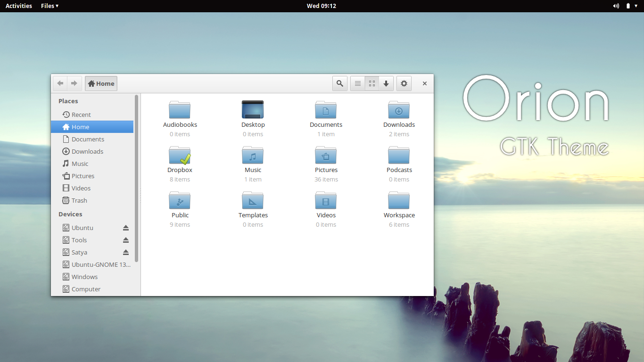This screenshot has width=644, height=362.
Task: Click the volume icon in top bar
Action: (616, 6)
